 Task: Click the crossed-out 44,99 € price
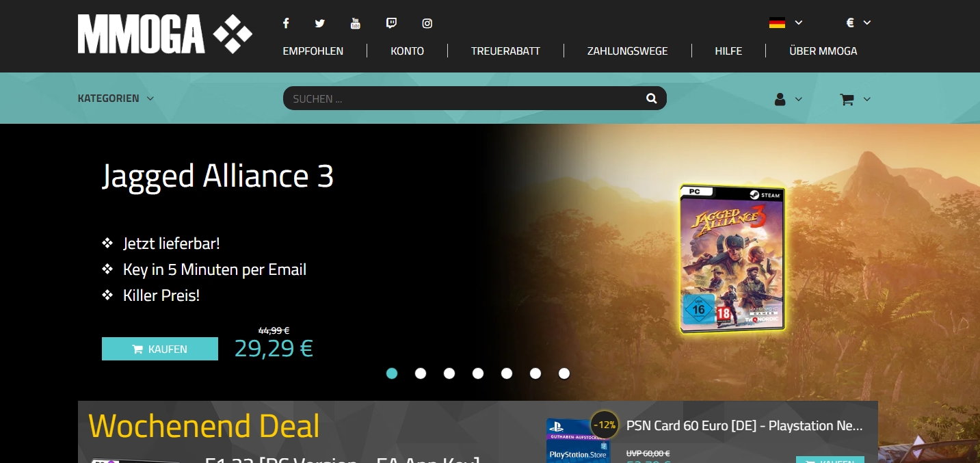click(x=274, y=330)
